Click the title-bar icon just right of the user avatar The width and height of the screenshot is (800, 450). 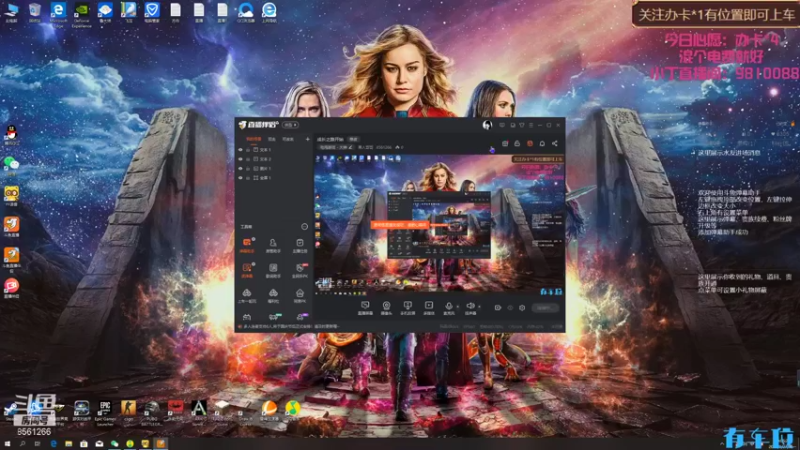click(502, 125)
